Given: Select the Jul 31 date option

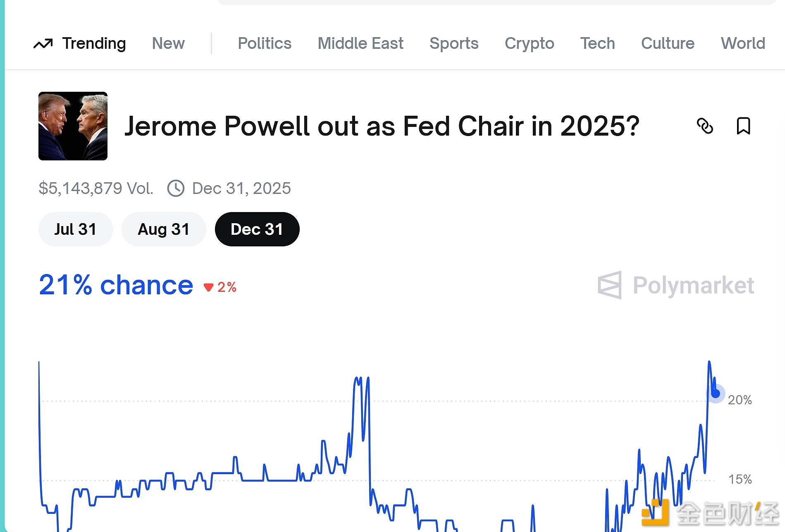Looking at the screenshot, I should 75,229.
